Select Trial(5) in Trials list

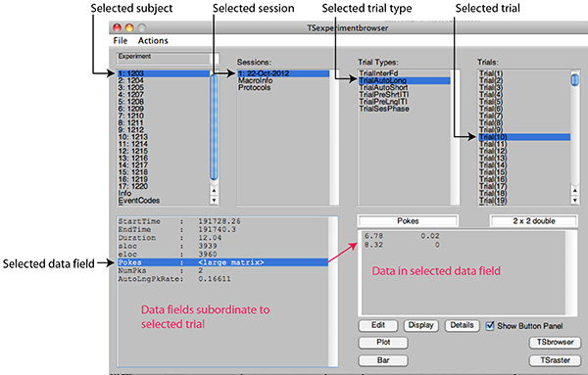click(524, 102)
